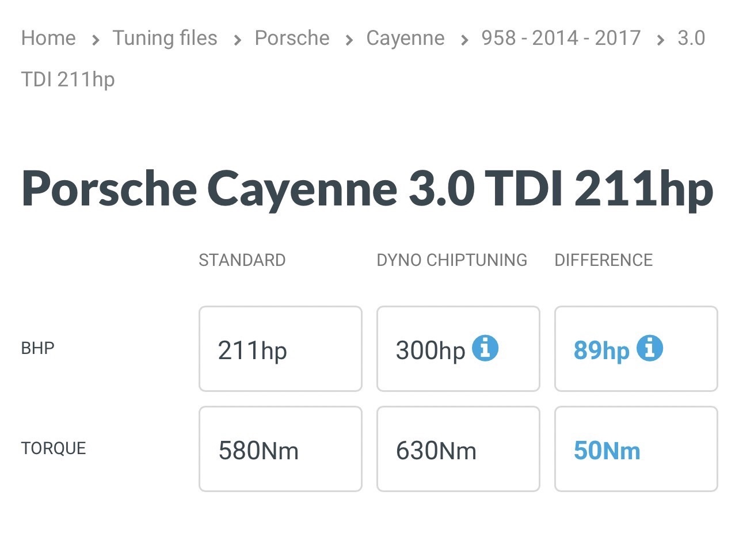Click the blue 89hp difference value
Viewport: 739px width, 560px height.
[x=601, y=350]
